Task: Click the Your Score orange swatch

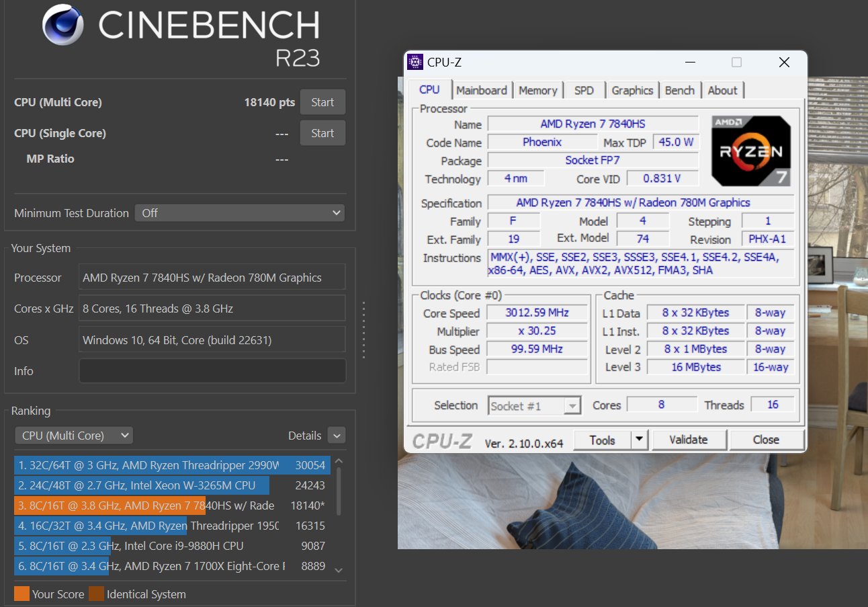Action: pos(21,594)
